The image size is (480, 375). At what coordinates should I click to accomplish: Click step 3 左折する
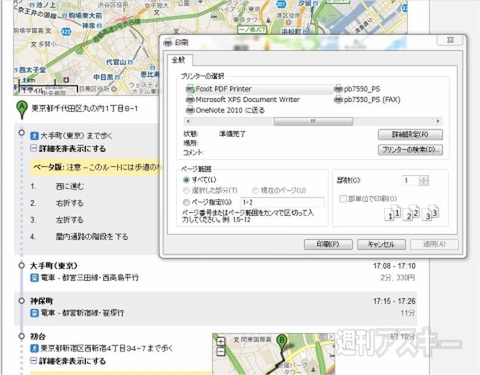pos(70,220)
